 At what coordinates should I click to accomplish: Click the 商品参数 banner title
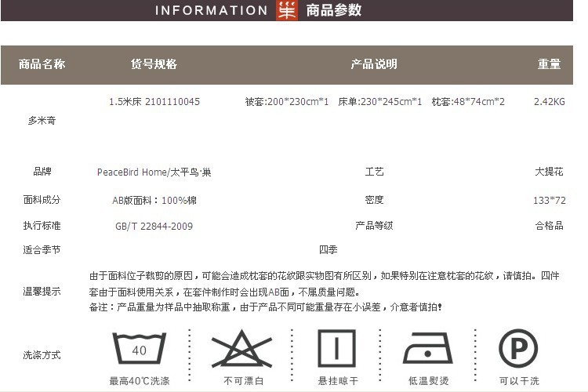point(333,10)
